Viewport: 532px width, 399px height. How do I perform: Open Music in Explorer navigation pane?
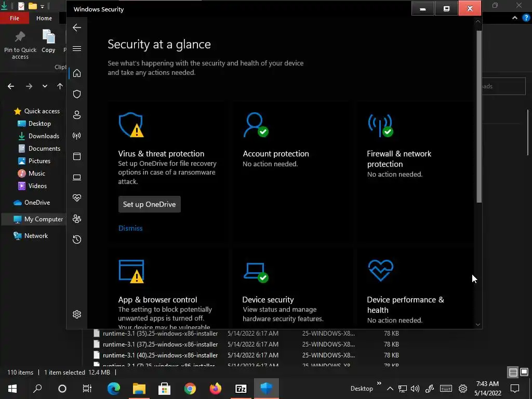click(31, 174)
